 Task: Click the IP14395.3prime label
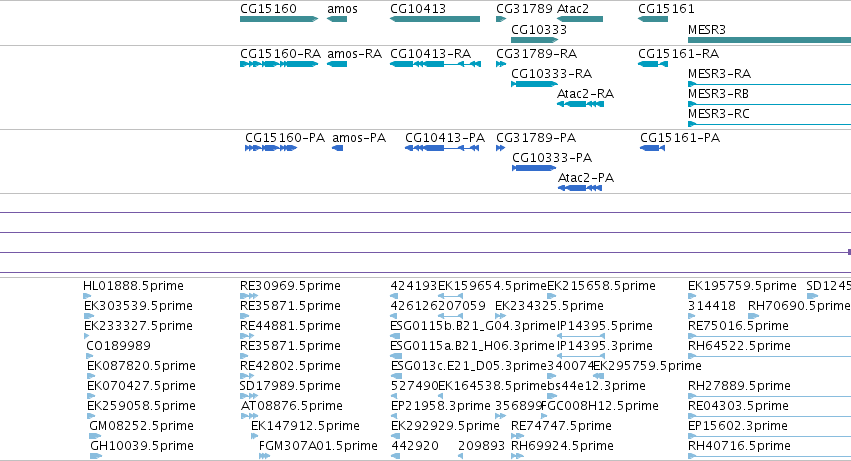point(605,346)
